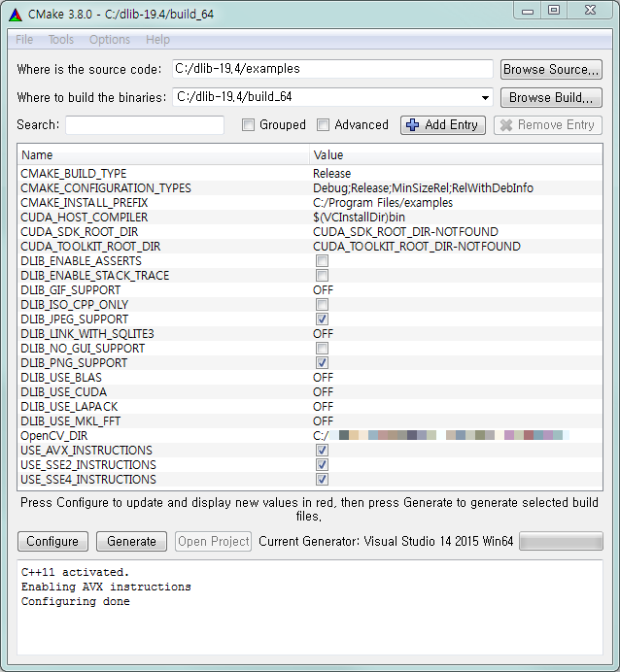Open the Options menu
The height and width of the screenshot is (672, 620).
110,40
